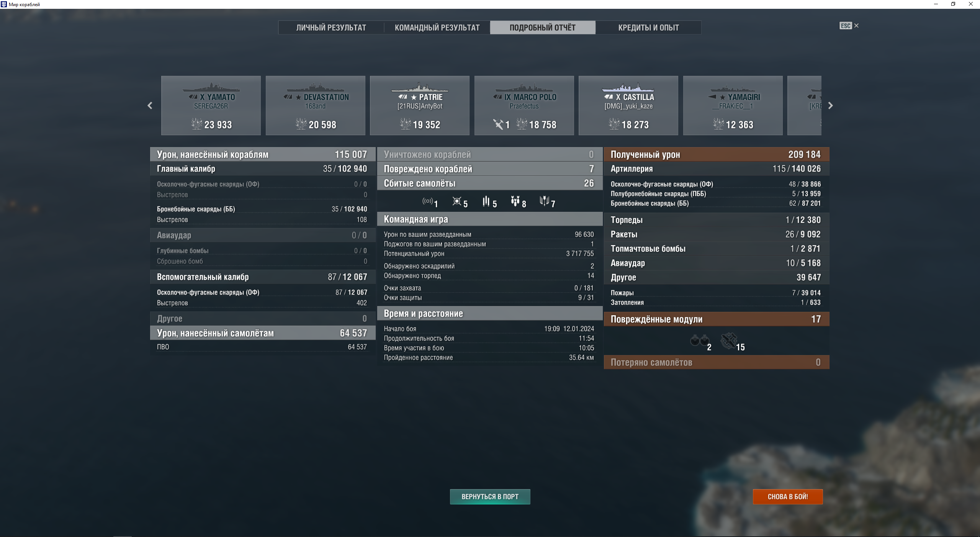Viewport: 980px width, 537px height.
Task: Click the bomber planes icon showing 8
Action: [x=515, y=201]
